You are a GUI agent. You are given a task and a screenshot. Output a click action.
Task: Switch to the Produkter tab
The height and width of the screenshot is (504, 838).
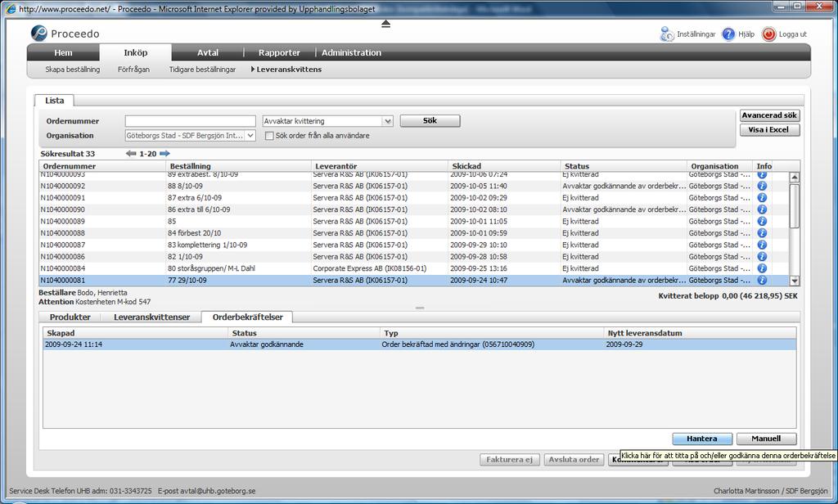point(70,317)
